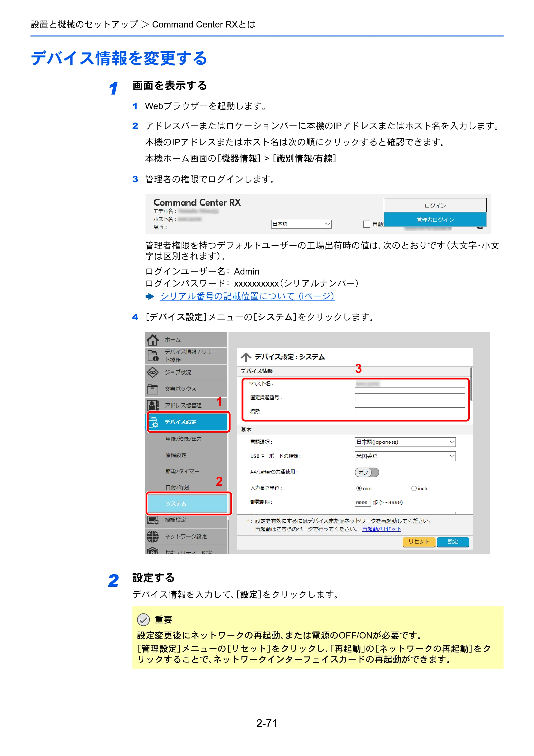This screenshot has width=534, height=756.
Task: Open the Device Information/Remote operation icon
Action: [152, 356]
